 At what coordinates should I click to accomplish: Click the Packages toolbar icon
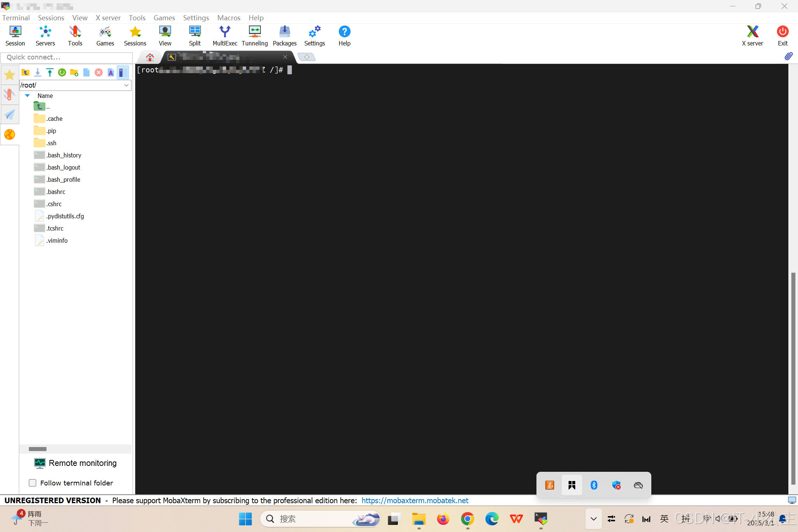[284, 36]
